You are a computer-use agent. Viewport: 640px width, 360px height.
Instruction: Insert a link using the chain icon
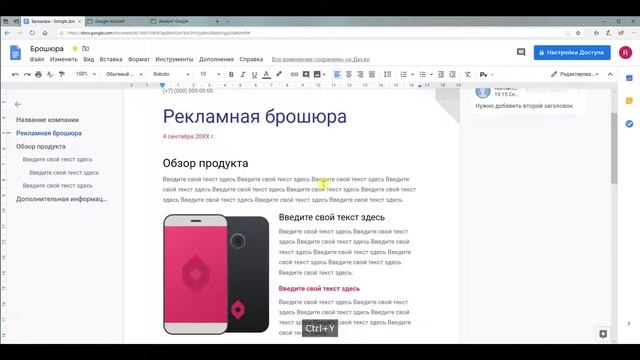[x=294, y=74]
